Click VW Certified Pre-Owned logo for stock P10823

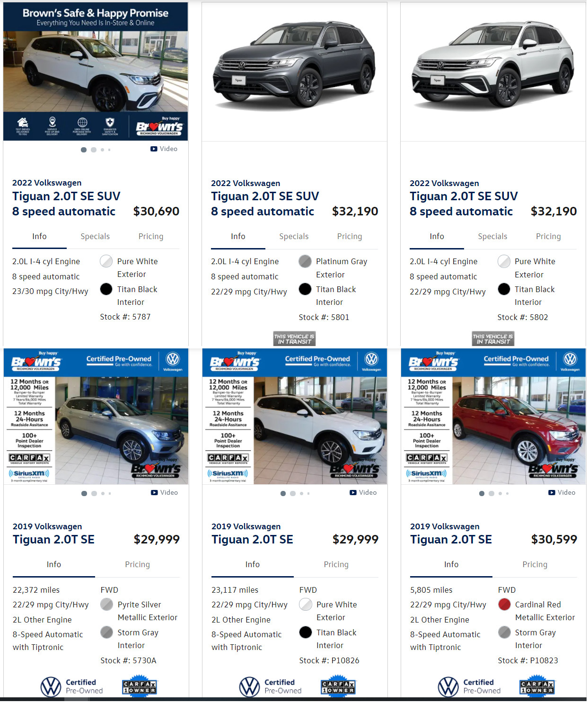click(469, 686)
